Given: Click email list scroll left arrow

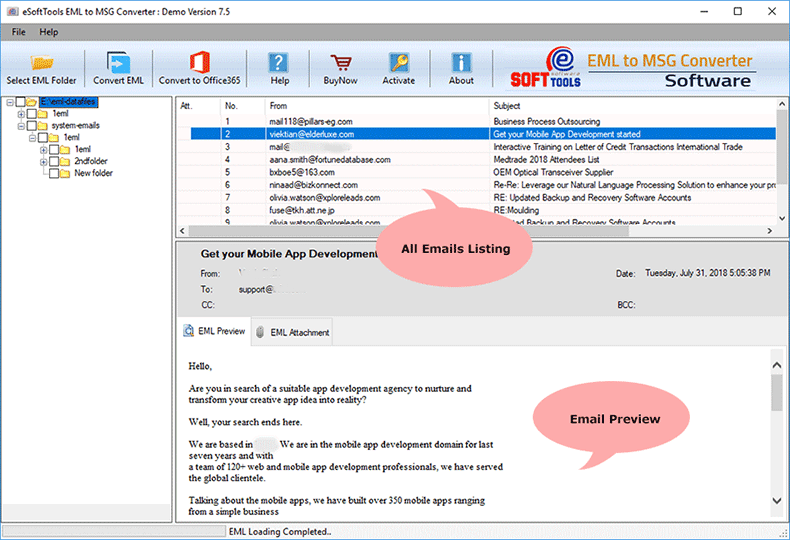Looking at the screenshot, I should pyautogui.click(x=182, y=231).
